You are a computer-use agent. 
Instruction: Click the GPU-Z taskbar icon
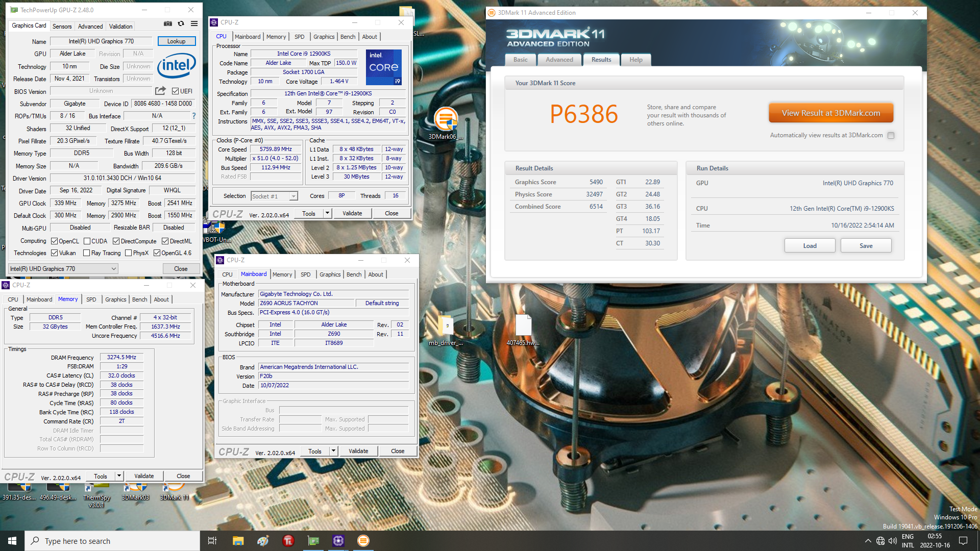pyautogui.click(x=313, y=541)
